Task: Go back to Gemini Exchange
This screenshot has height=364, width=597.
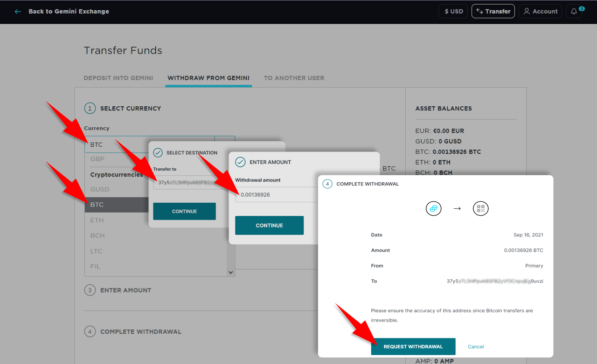Action: (69, 11)
